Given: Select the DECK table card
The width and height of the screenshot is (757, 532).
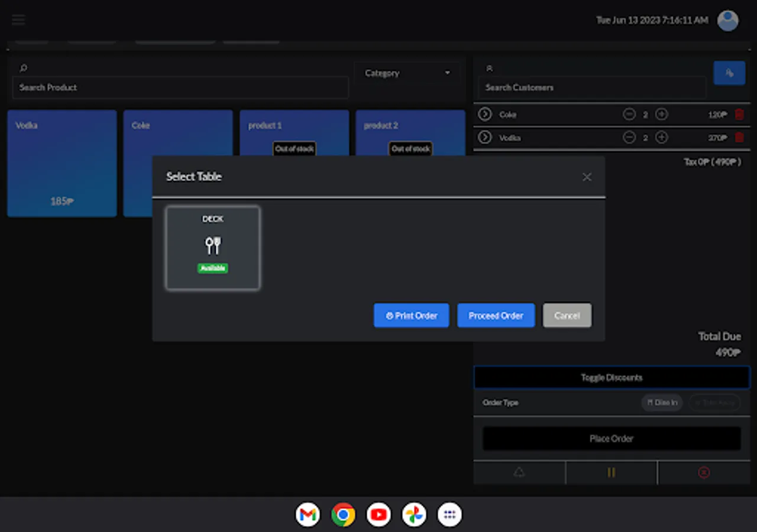Looking at the screenshot, I should [213, 248].
